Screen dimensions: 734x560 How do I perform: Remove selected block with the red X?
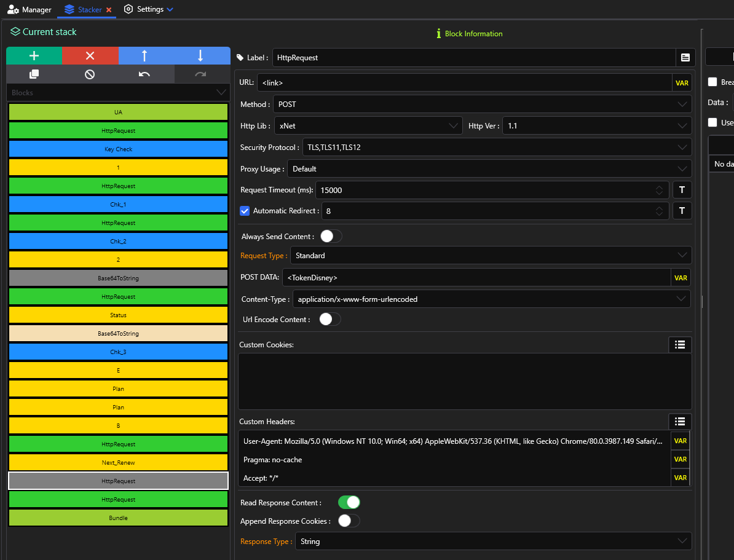point(90,56)
